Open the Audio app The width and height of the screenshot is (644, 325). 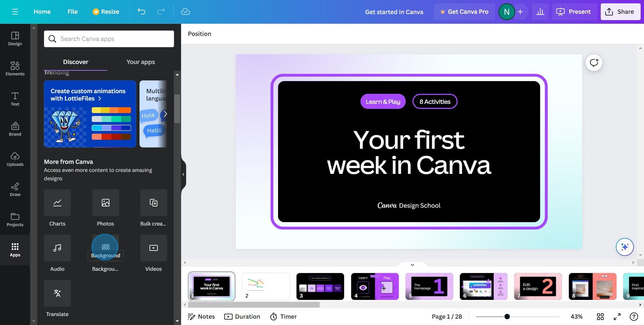click(57, 248)
